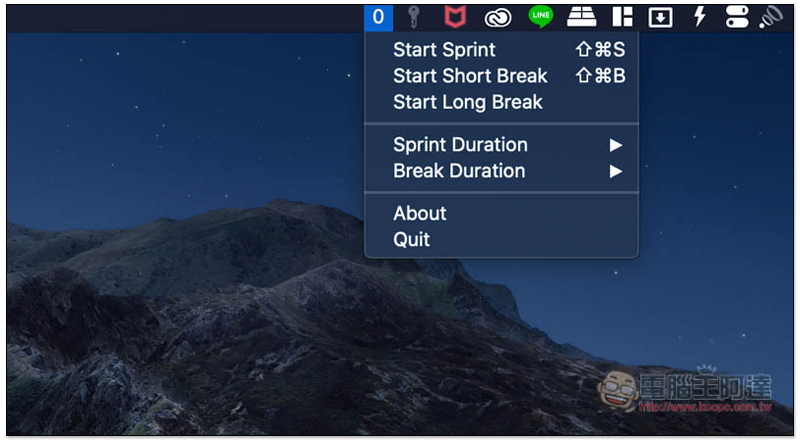Click the One Switch toggles menu bar icon

[x=737, y=17]
